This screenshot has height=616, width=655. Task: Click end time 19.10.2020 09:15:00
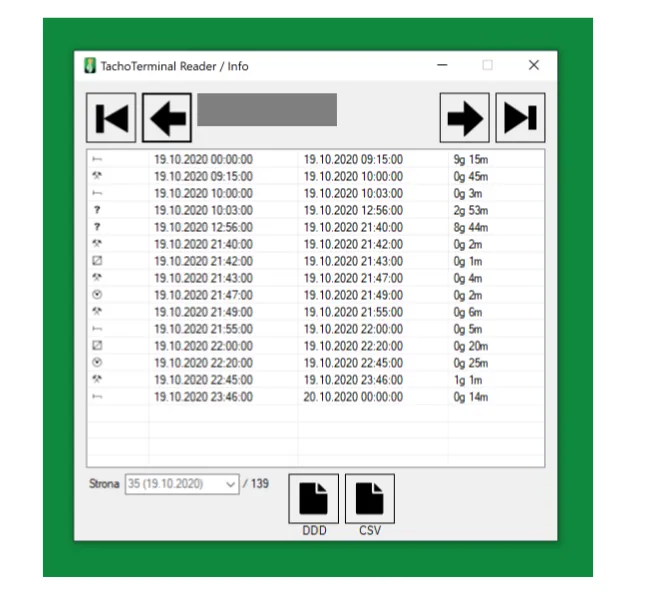pyautogui.click(x=353, y=160)
